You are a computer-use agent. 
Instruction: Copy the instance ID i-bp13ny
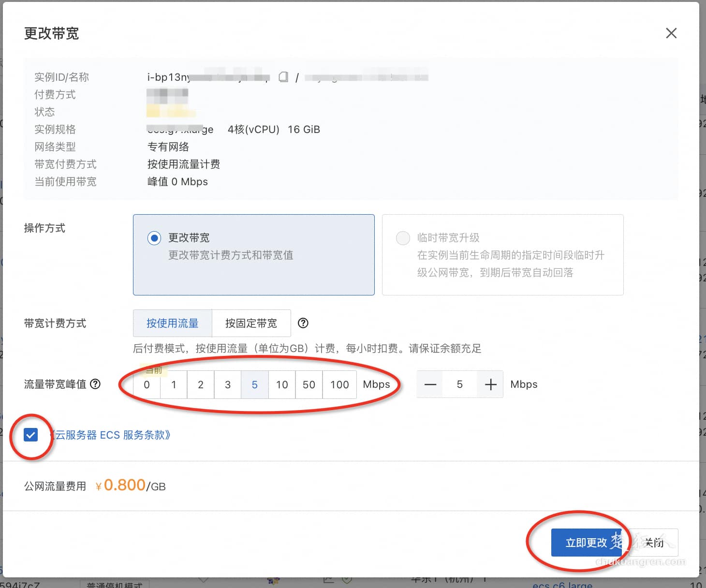click(x=284, y=76)
